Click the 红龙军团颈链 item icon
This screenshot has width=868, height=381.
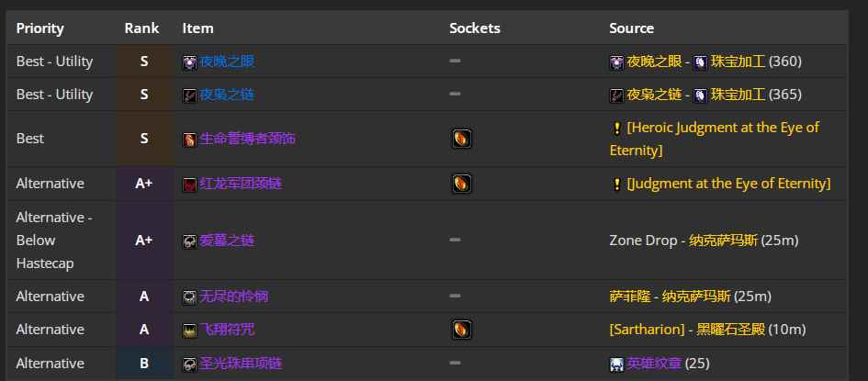pyautogui.click(x=190, y=185)
